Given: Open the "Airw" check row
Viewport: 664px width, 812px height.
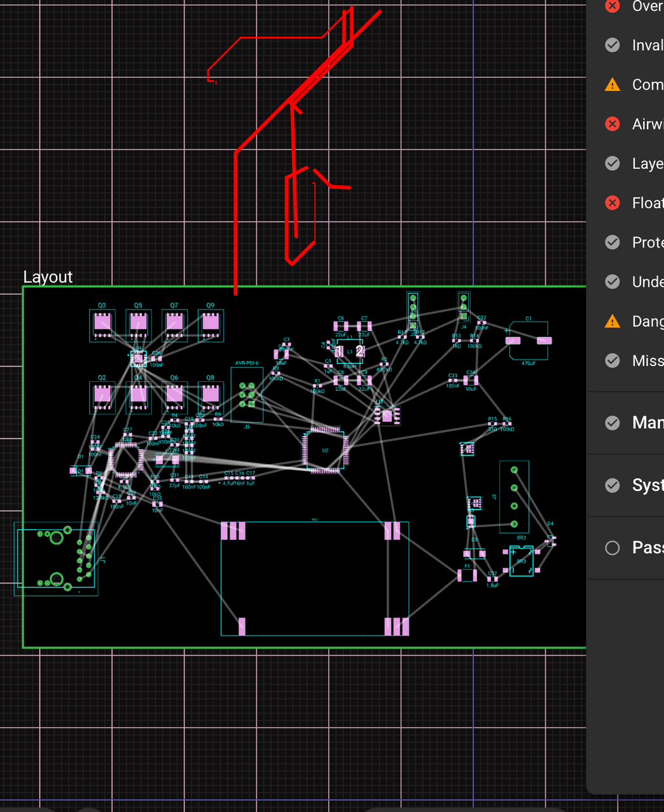Looking at the screenshot, I should coord(626,124).
